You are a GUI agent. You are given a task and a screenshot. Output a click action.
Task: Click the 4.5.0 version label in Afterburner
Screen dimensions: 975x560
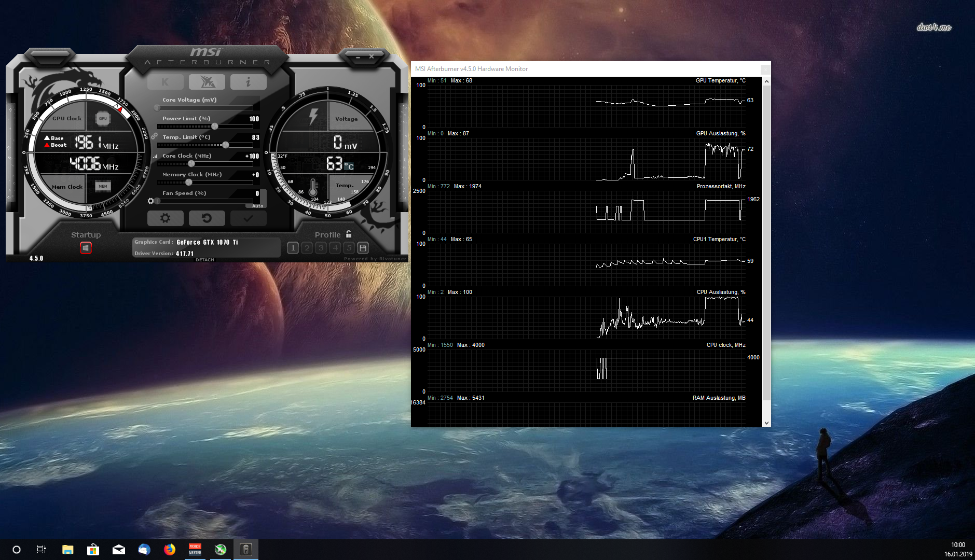[x=36, y=258]
